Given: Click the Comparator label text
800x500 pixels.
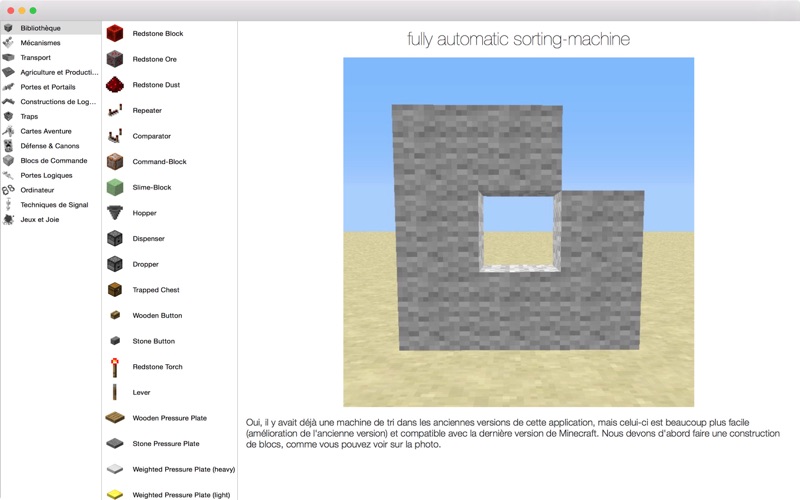Looking at the screenshot, I should click(152, 136).
